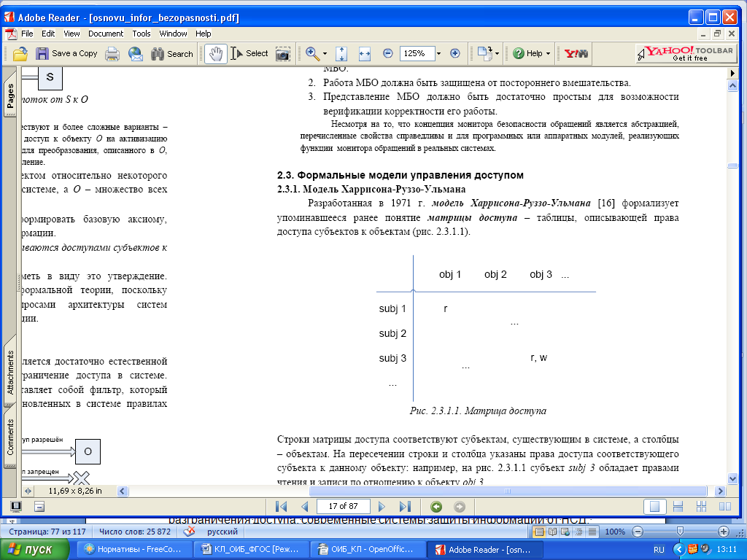Open the Tools menu

[x=142, y=34]
